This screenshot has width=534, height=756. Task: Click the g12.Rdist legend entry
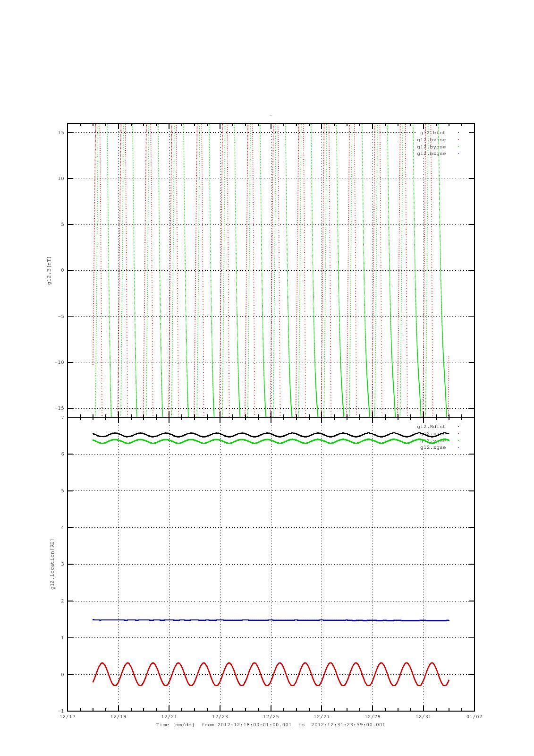pos(431,427)
